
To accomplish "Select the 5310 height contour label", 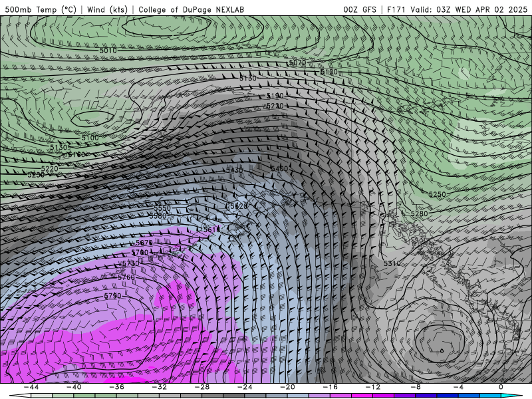I will pos(392,263).
